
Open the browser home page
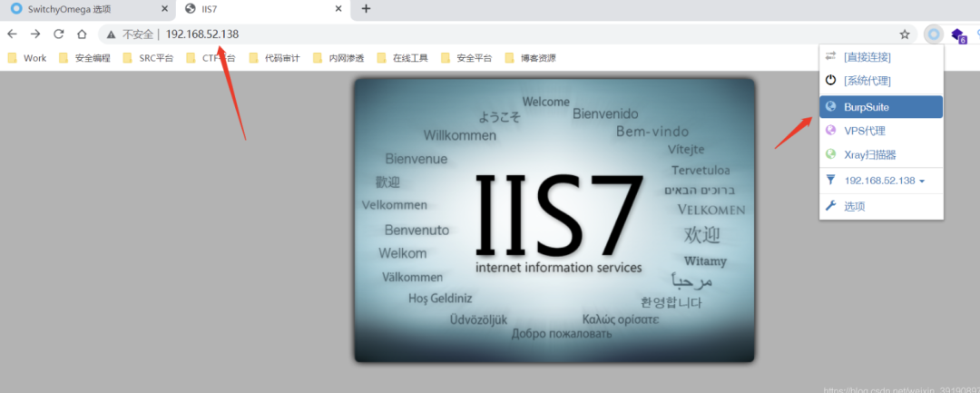(82, 34)
